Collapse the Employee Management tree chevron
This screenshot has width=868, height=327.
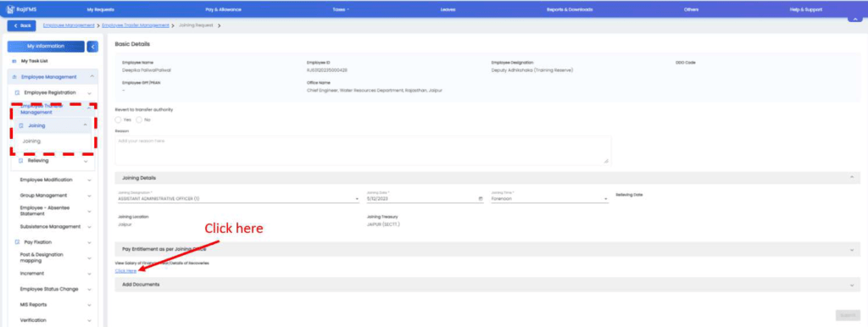tap(92, 77)
